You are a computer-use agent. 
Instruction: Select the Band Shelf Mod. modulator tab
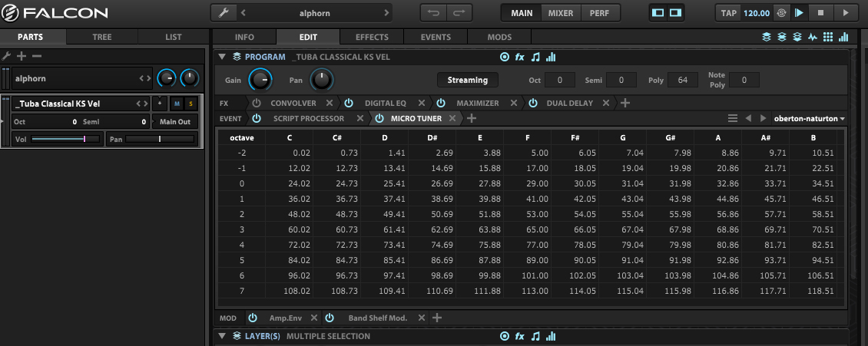click(x=377, y=318)
